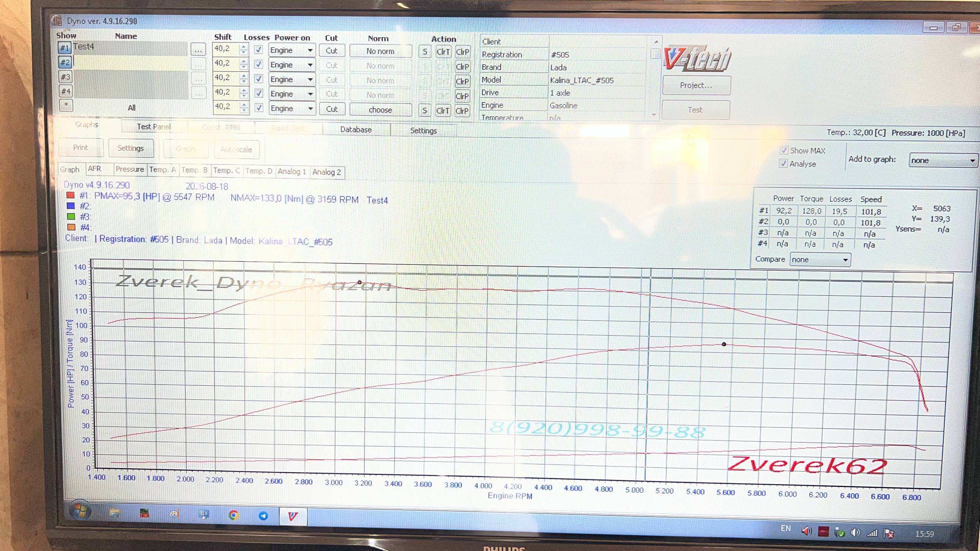Image resolution: width=980 pixels, height=551 pixels.
Task: Click the Dyno V icon in taskbar
Action: (293, 516)
